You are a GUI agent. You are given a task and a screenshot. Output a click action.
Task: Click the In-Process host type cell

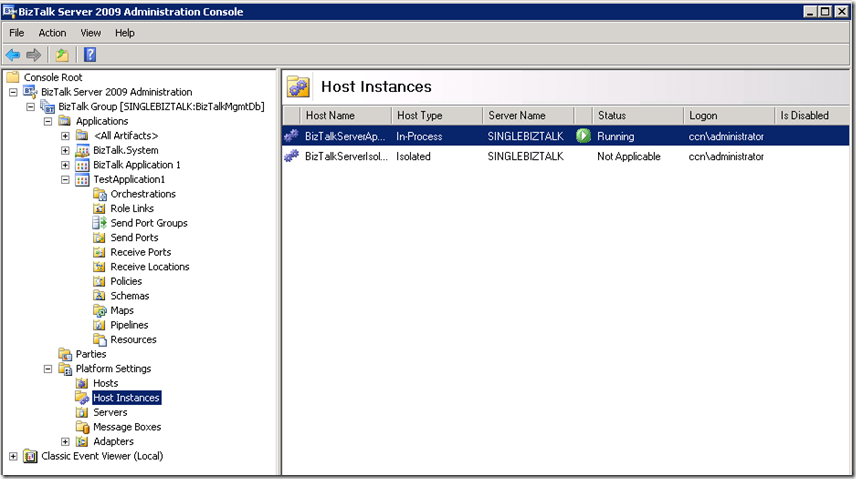point(419,136)
